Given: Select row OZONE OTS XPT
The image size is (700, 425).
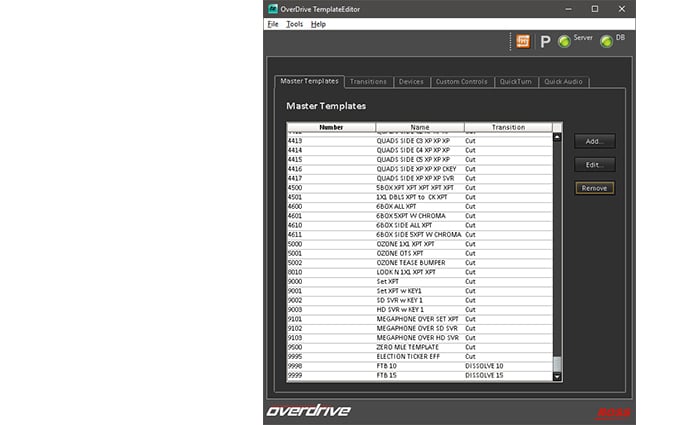Looking at the screenshot, I should coord(420,253).
